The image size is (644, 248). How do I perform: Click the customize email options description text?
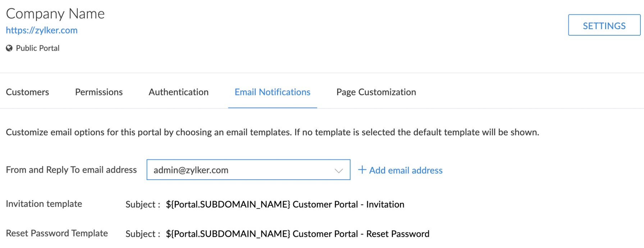point(272,132)
